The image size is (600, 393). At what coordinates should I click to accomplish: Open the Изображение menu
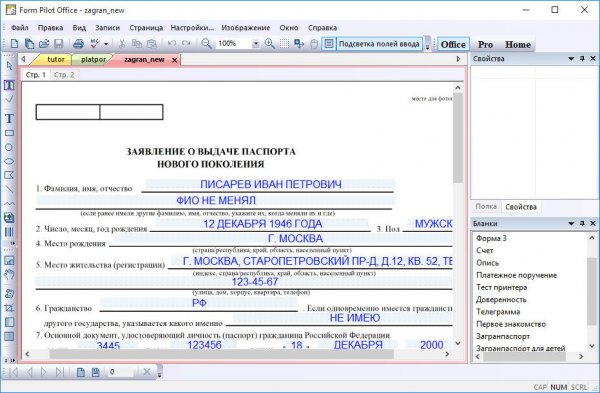245,28
